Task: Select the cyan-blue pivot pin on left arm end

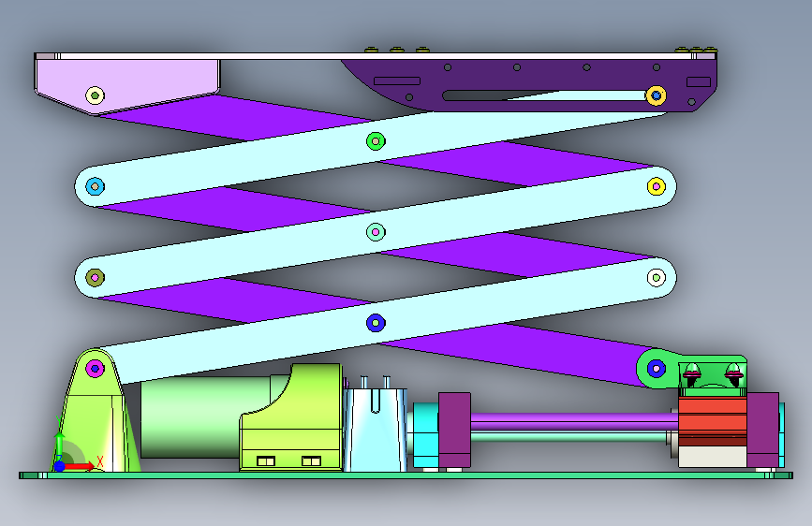Action: [x=95, y=186]
